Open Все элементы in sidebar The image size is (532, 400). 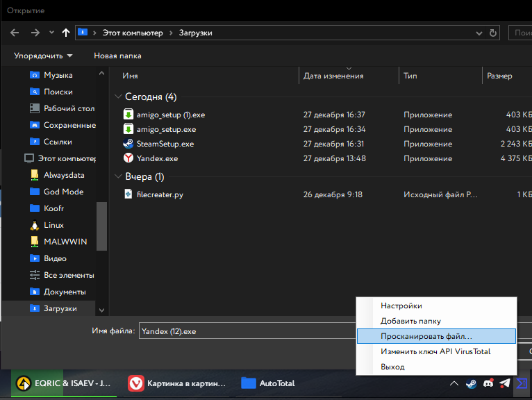(x=62, y=275)
